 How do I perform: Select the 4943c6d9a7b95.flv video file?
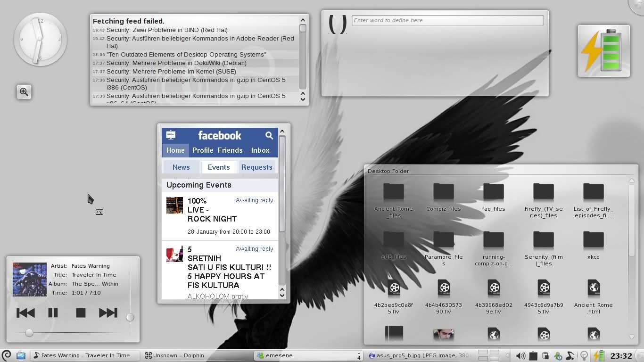tap(544, 296)
